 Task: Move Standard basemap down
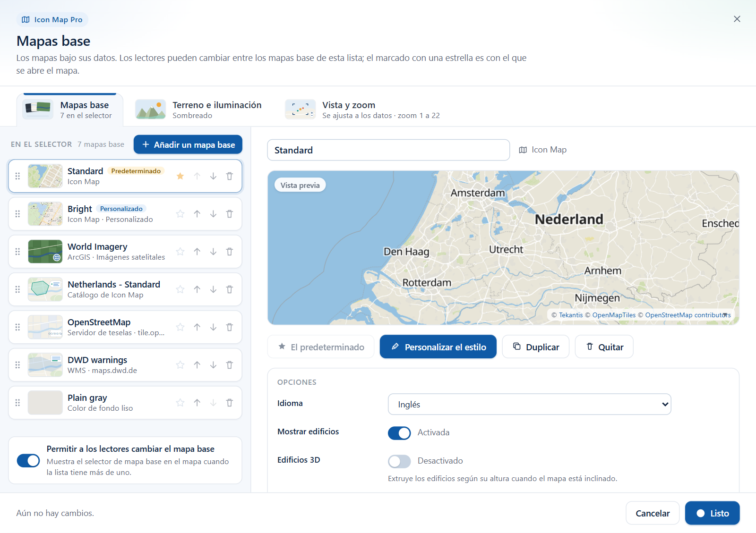coord(214,176)
